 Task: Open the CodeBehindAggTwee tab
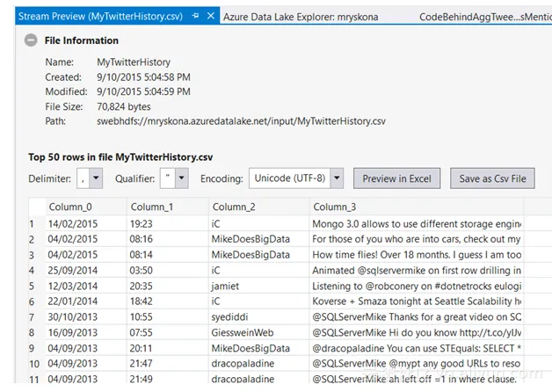482,17
